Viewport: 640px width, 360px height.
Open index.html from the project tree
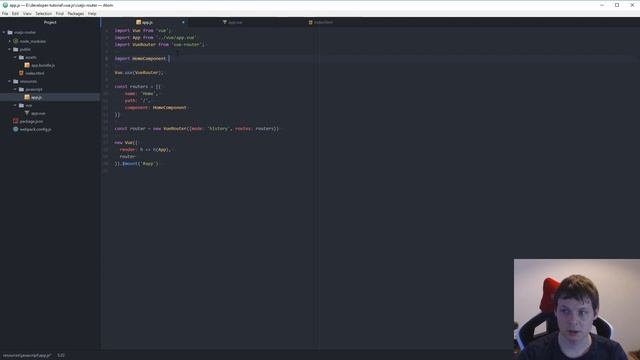[x=35, y=73]
